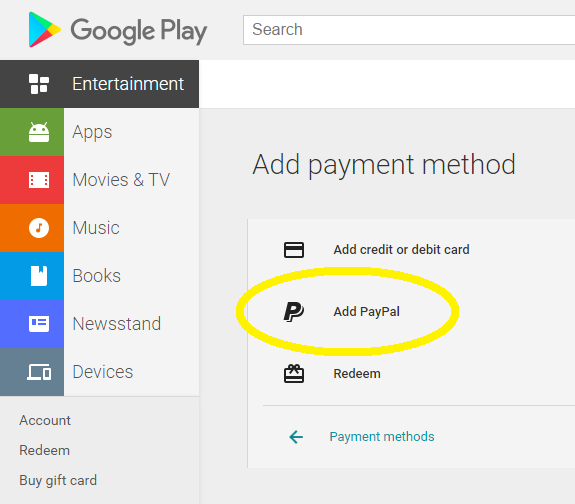Select Redeem in payment options list
Viewport: 575px width, 504px height.
357,374
